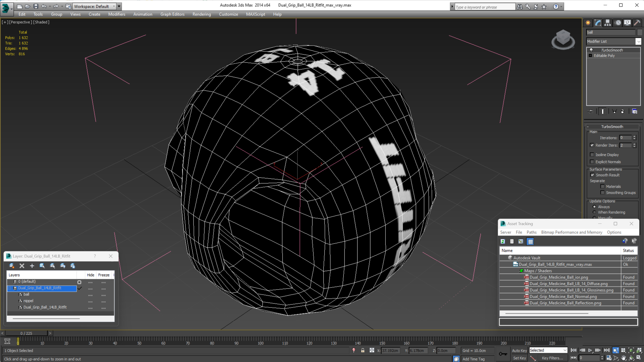Open the Hierarchy command panel tab

(607, 23)
